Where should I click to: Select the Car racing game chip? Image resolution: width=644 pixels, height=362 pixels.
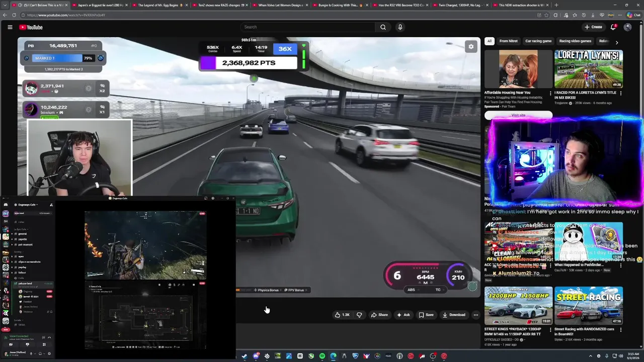[538, 41]
